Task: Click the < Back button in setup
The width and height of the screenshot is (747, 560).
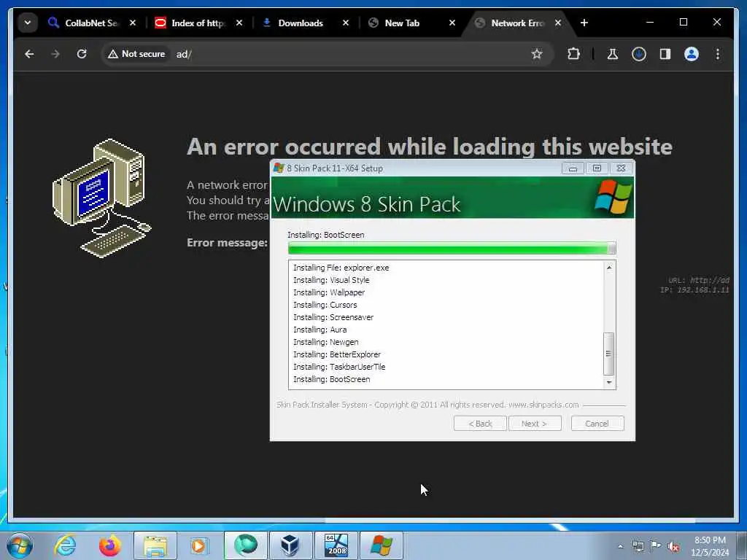Action: [x=480, y=424]
